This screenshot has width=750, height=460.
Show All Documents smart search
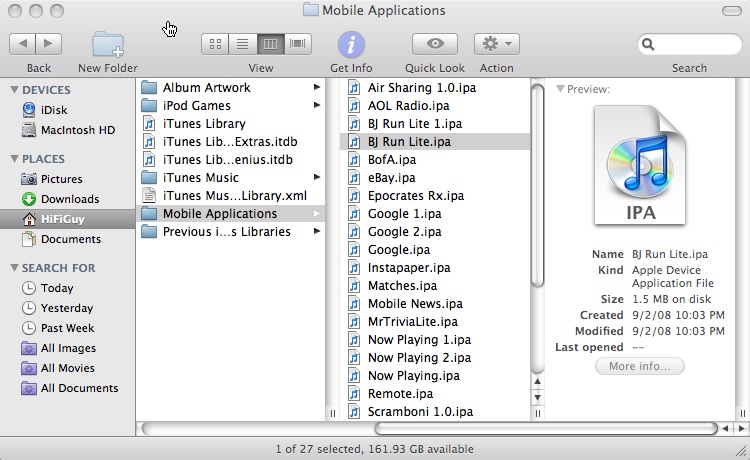pos(70,388)
